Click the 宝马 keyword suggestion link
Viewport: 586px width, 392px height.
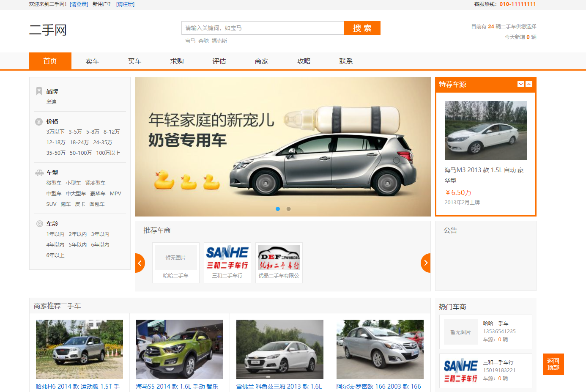pos(189,41)
